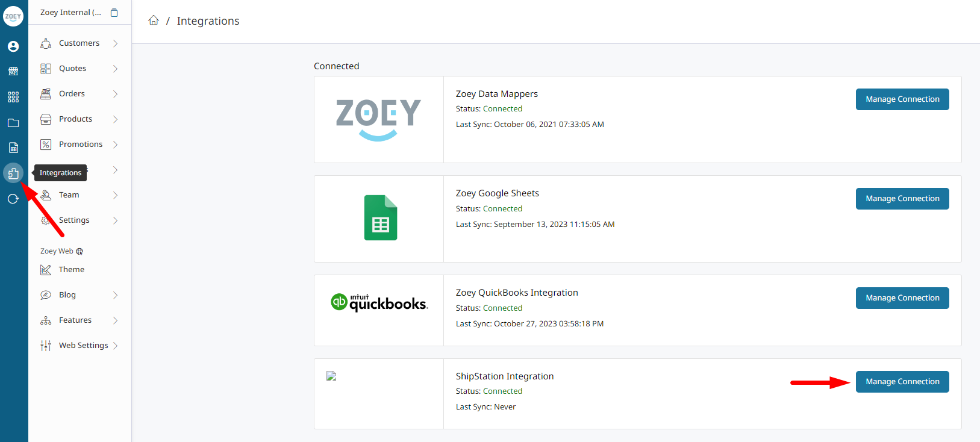Click the Zoey Google Sheets title
The image size is (980, 442).
[498, 193]
